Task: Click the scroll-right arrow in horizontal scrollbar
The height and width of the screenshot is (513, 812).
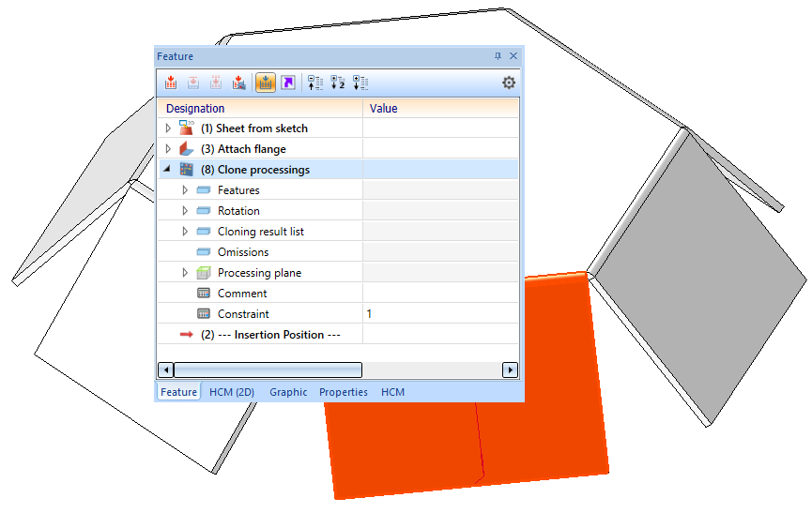Action: coord(510,370)
